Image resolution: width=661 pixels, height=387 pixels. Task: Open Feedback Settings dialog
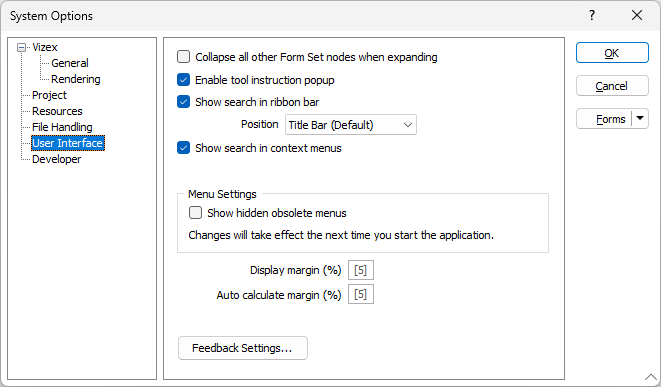(x=243, y=348)
